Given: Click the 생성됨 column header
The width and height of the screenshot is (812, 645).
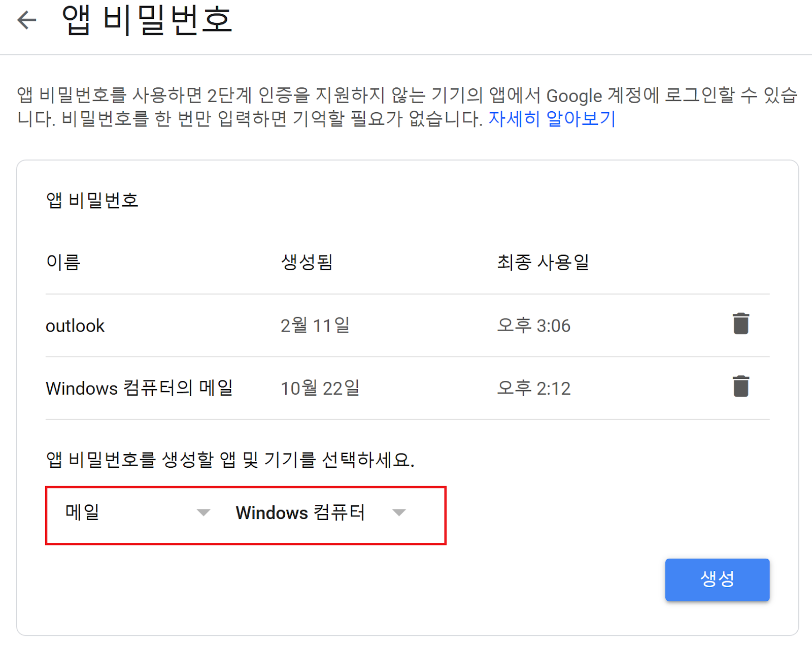Looking at the screenshot, I should pyautogui.click(x=307, y=262).
